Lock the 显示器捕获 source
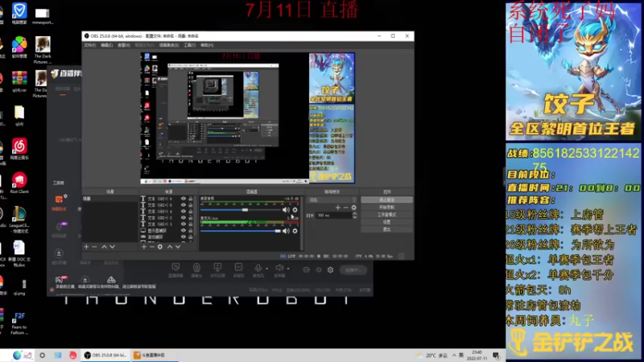The width and height of the screenshot is (644, 362). pos(191,231)
